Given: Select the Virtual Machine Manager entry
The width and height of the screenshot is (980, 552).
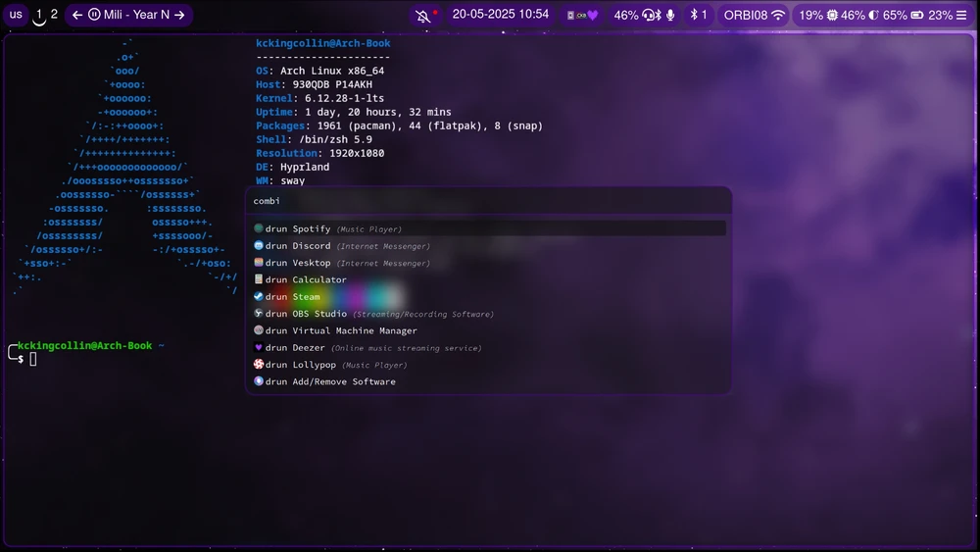Looking at the screenshot, I should (x=354, y=331).
